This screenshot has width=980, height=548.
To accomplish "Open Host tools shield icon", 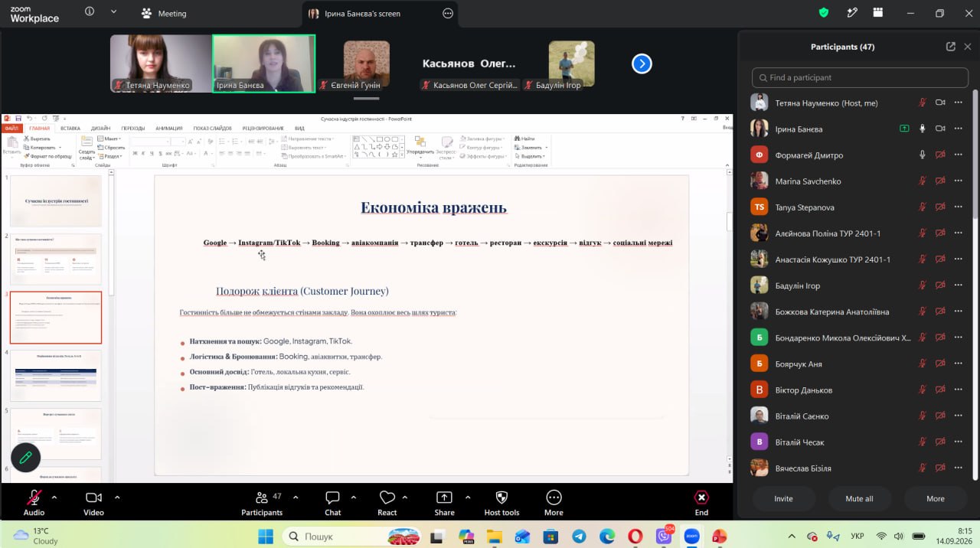I will click(501, 497).
